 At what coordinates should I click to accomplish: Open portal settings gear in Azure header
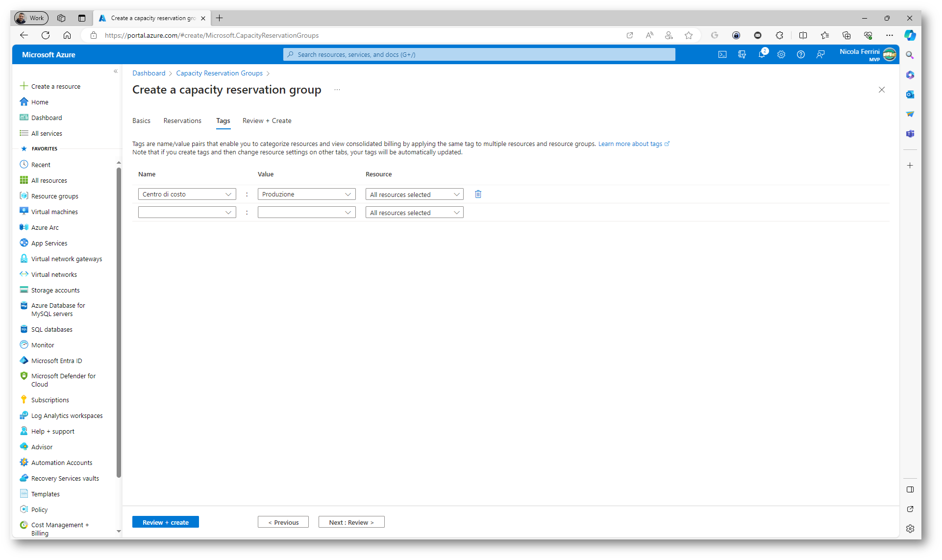point(781,54)
